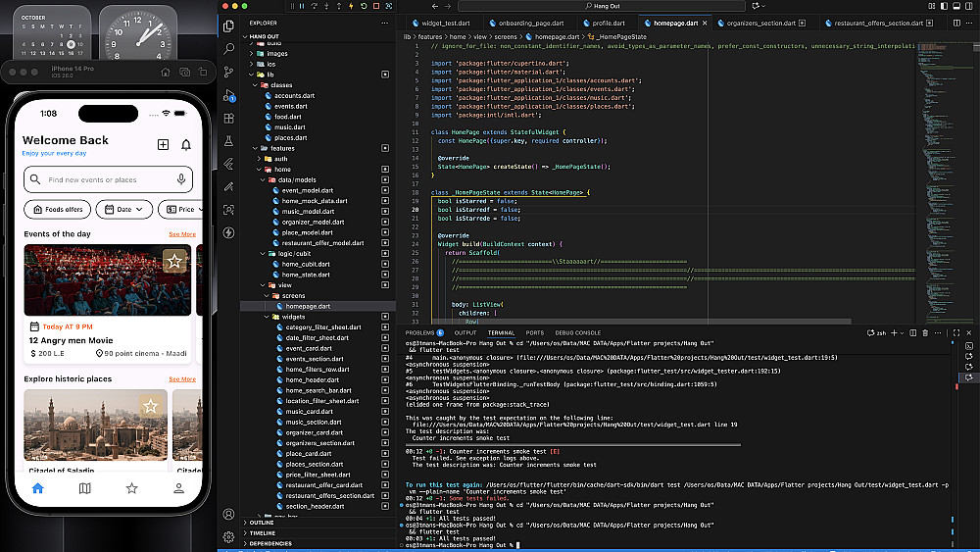Screen dimensions: 980x552
Task: Open the Date filter dropdown
Action: 125,209
